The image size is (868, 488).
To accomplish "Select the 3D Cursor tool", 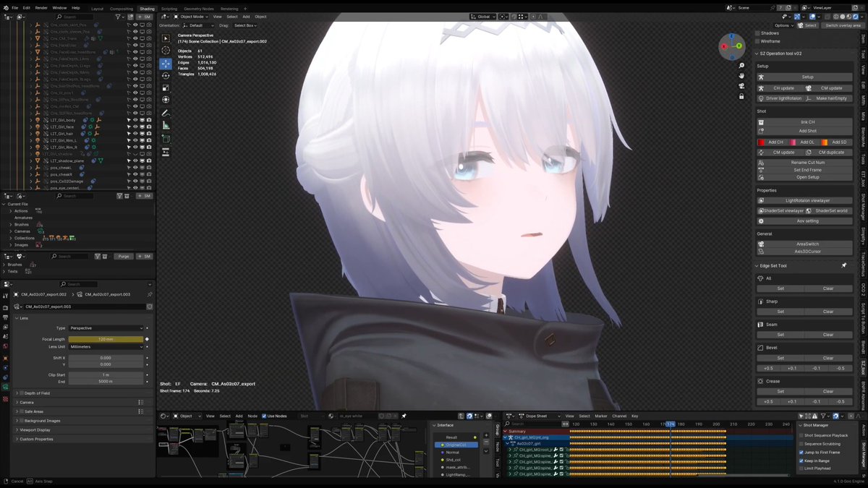I will click(166, 51).
